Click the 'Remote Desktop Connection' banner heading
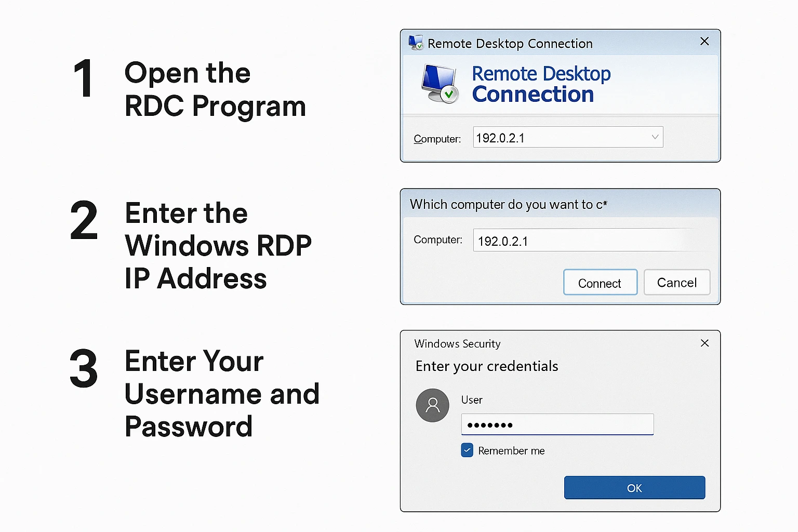This screenshot has width=798, height=532. click(x=541, y=84)
